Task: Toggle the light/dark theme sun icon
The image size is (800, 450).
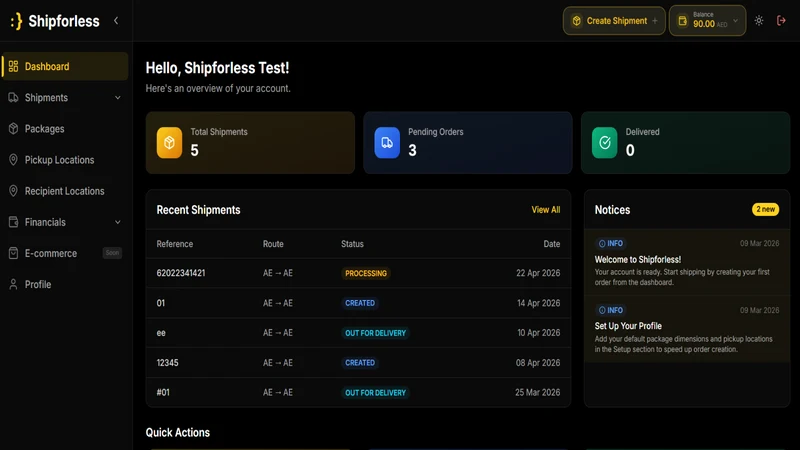Action: click(759, 21)
